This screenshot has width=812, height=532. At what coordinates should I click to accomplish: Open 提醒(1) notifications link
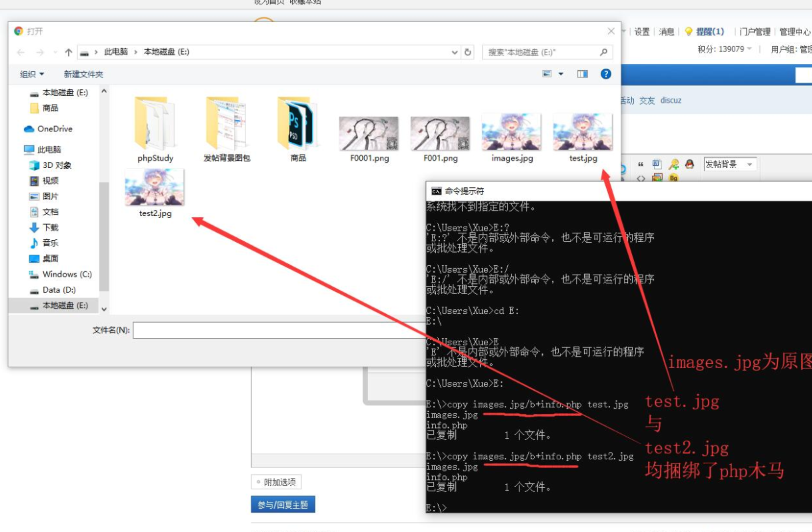coord(710,31)
